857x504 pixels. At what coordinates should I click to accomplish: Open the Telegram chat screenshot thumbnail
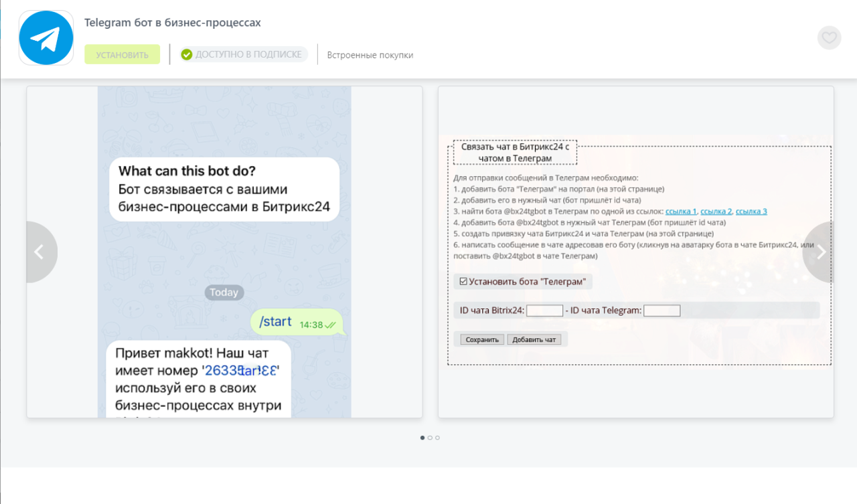tap(224, 252)
